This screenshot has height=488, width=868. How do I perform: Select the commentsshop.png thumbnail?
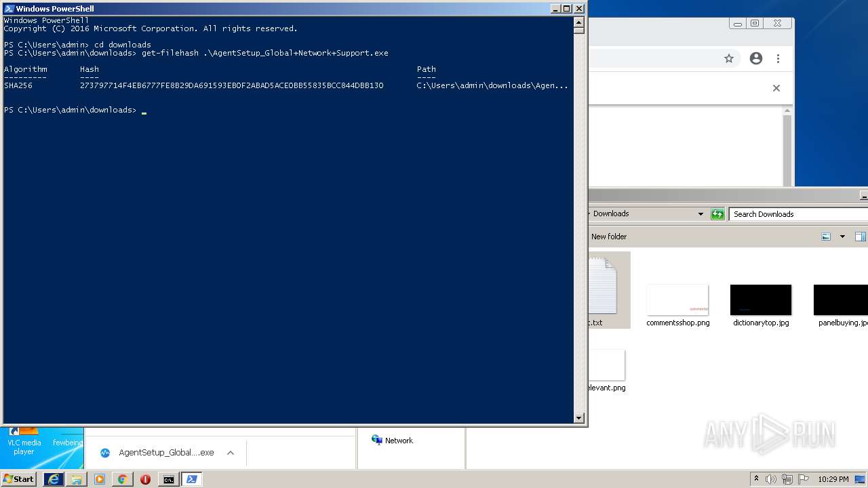678,300
